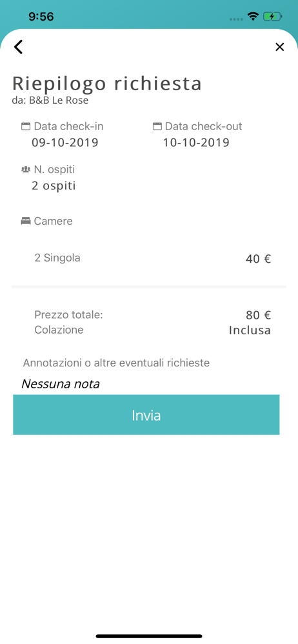Tap the bed icon next to Camere
This screenshot has width=298, height=644.
coord(26,221)
